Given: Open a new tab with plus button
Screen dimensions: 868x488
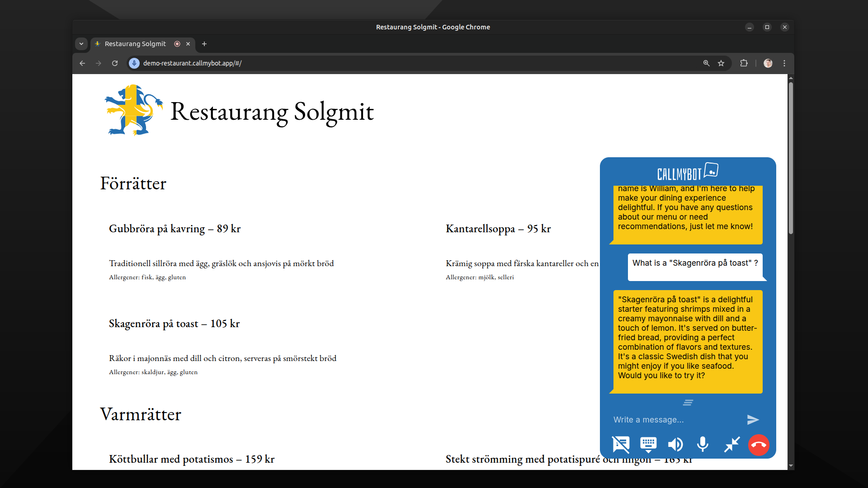Looking at the screenshot, I should click(x=204, y=44).
